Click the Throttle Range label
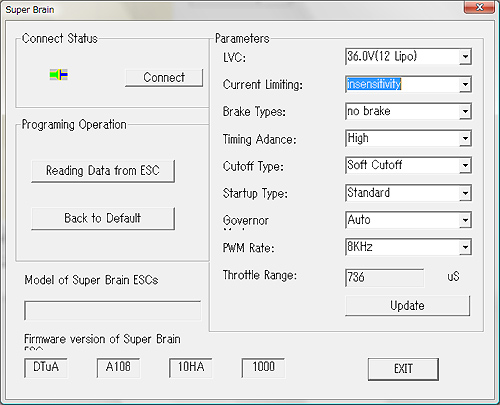 [x=260, y=275]
